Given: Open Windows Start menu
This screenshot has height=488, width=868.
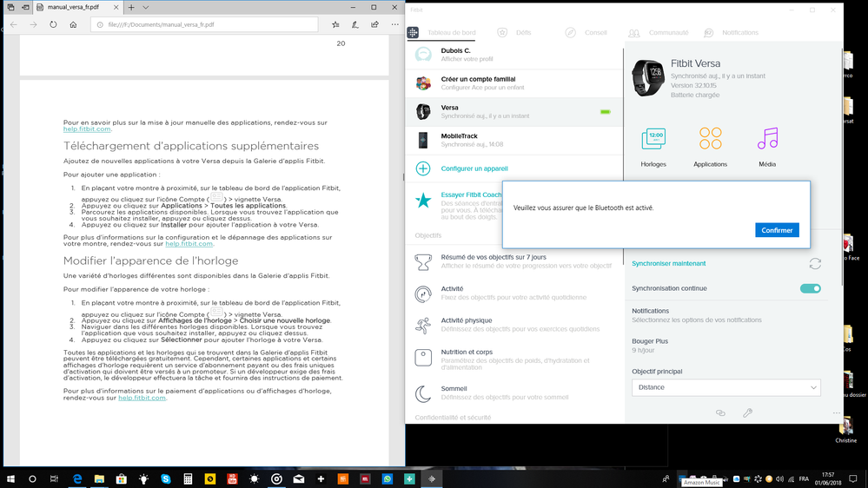Looking at the screenshot, I should (10, 479).
